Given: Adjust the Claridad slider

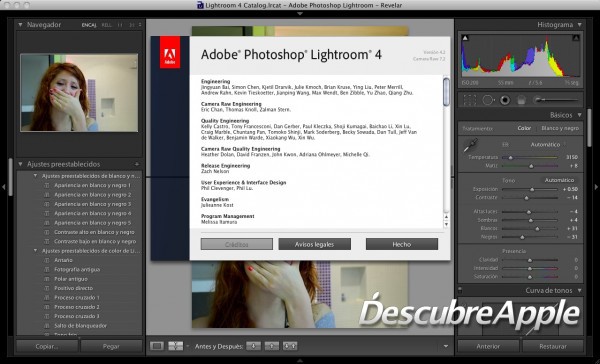Looking at the screenshot, I should 530,260.
